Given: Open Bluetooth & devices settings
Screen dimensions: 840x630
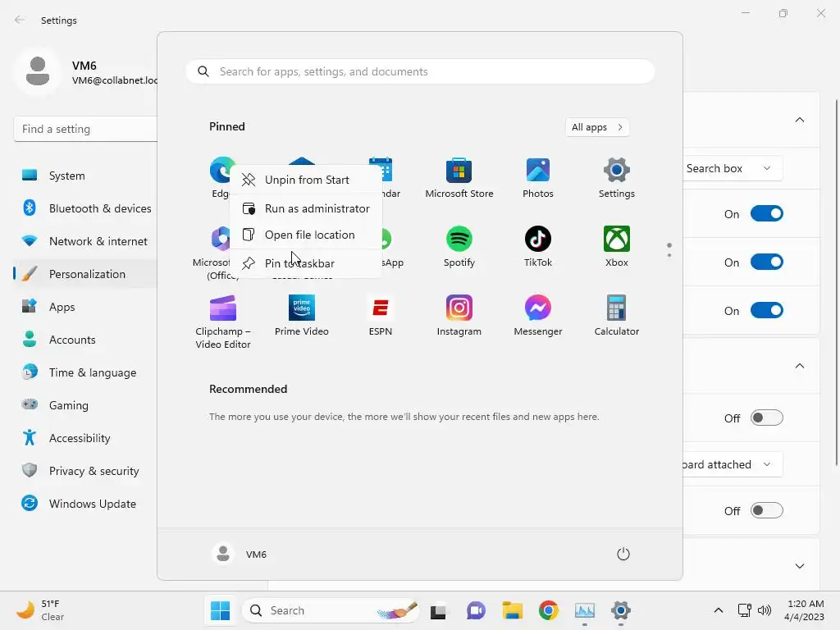Looking at the screenshot, I should pos(85,208).
